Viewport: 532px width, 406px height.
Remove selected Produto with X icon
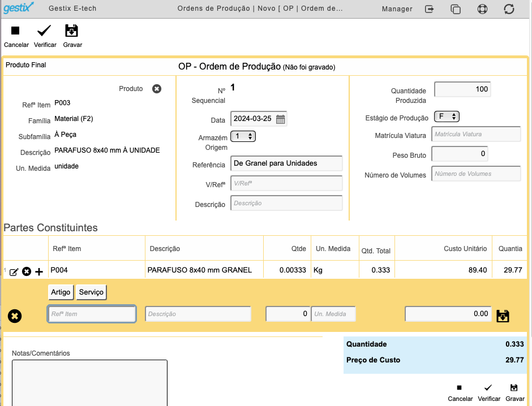(156, 89)
